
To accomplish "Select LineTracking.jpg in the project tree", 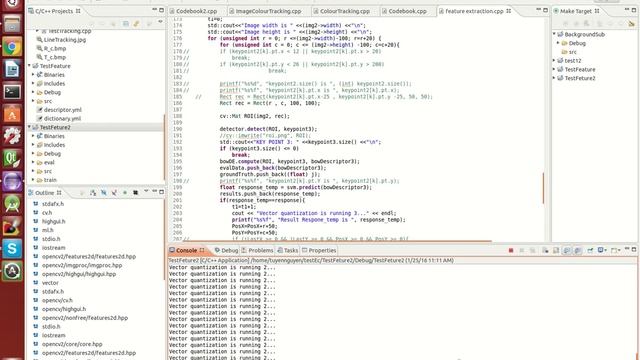I will click(x=65, y=40).
